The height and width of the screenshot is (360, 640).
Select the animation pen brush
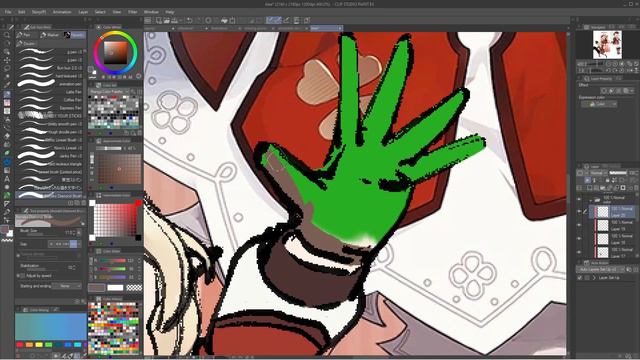tap(51, 84)
